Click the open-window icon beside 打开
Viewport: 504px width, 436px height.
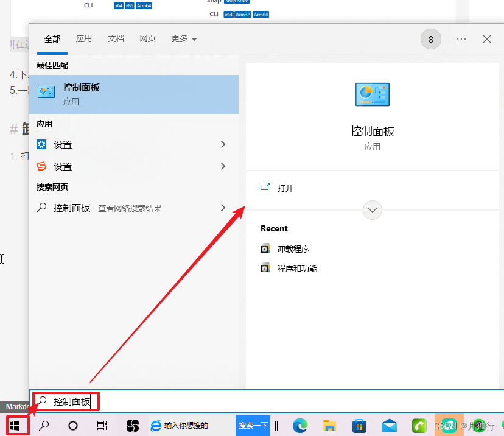265,187
